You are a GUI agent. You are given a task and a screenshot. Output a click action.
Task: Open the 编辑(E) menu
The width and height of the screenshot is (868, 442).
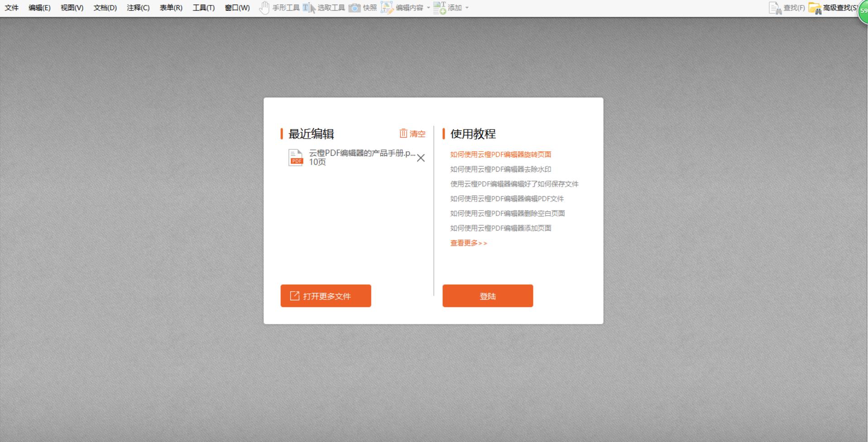39,8
